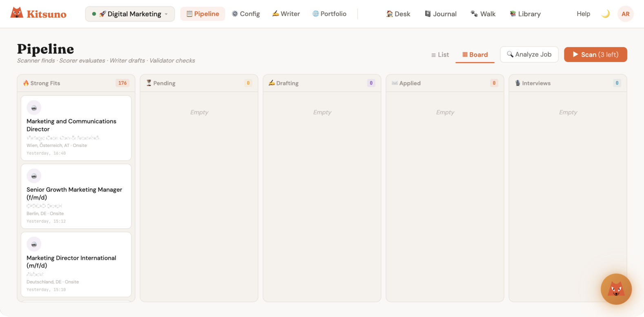Click the Journal notebook icon
Viewport: 644px width, 317px height.
(428, 14)
